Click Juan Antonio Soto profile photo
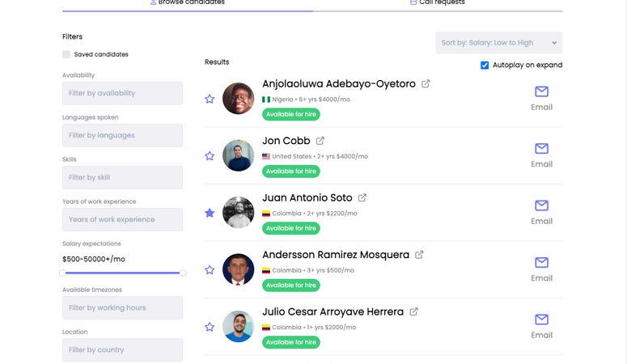Image resolution: width=627 pixels, height=364 pixels. (x=239, y=213)
